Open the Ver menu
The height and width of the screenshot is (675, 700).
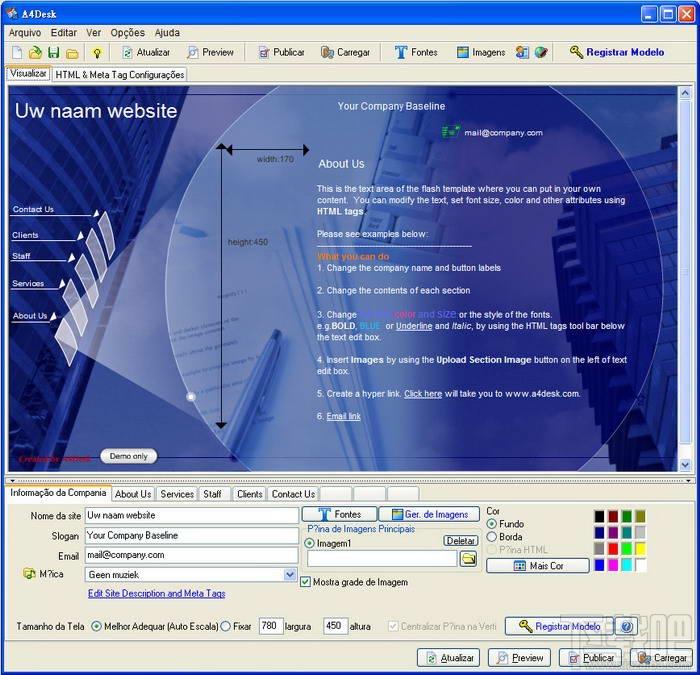coord(94,33)
